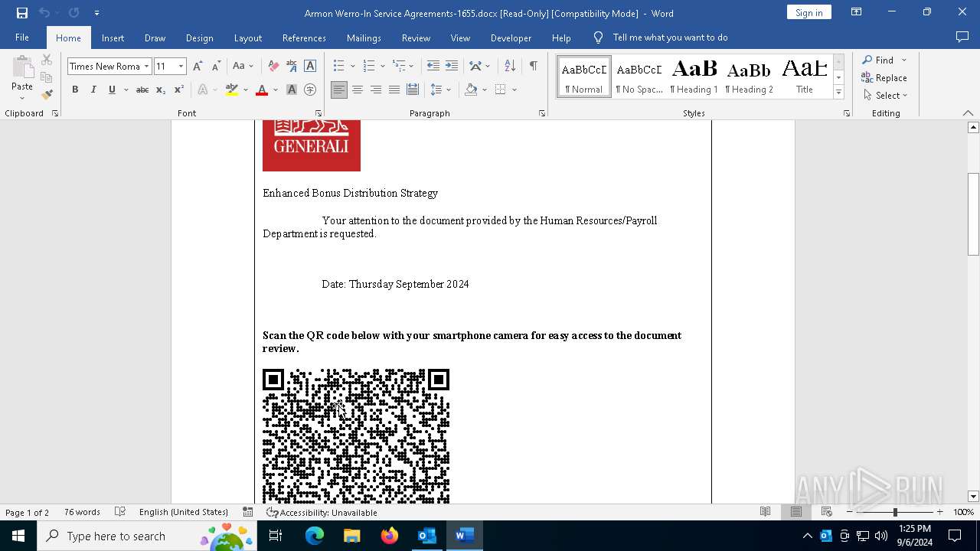The height and width of the screenshot is (551, 980).
Task: Open the File tab
Action: pyautogui.click(x=22, y=37)
